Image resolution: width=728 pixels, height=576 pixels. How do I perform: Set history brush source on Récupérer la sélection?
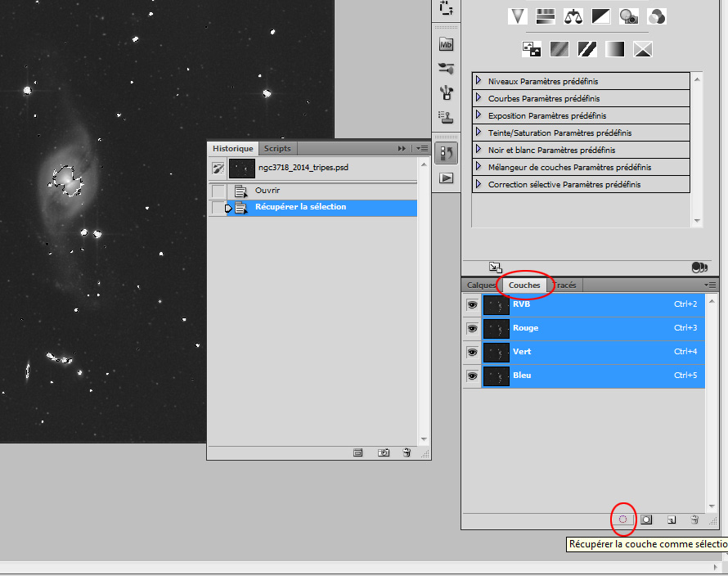218,208
